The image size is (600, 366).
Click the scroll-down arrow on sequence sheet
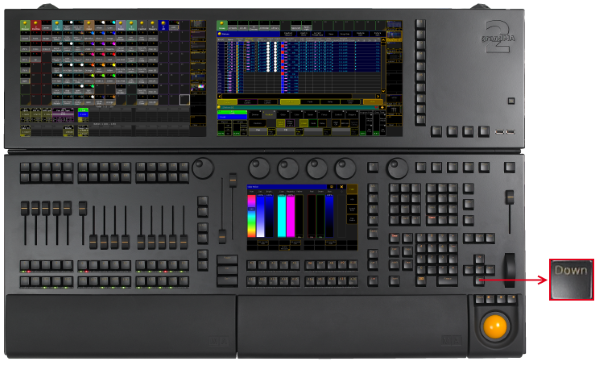383,91
